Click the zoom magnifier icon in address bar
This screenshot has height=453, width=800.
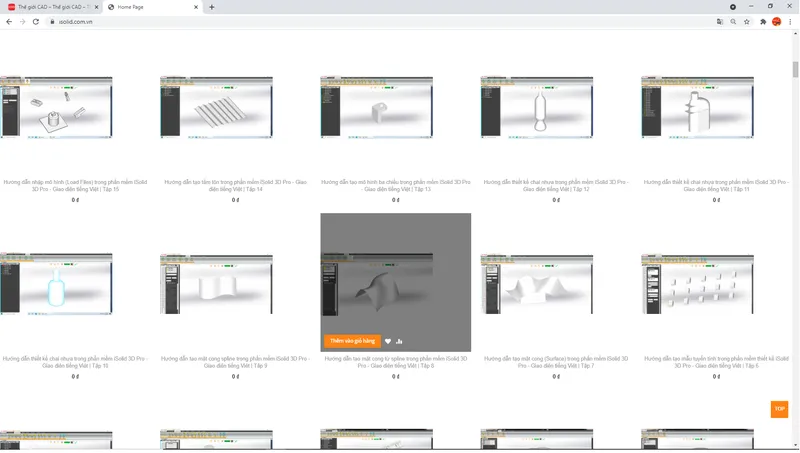click(733, 22)
